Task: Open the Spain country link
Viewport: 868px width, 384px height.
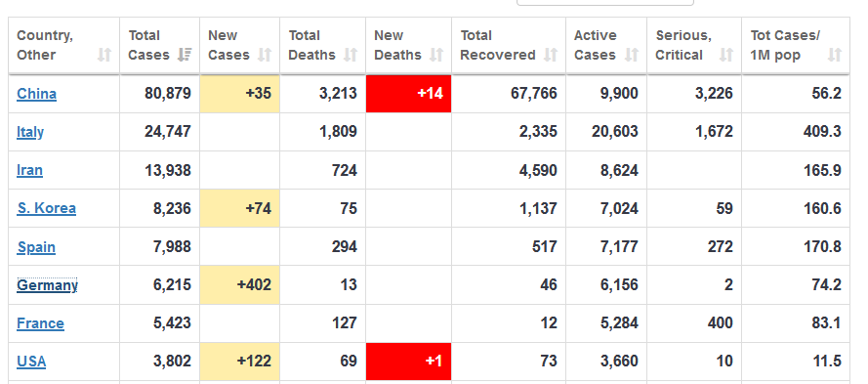Action: [x=36, y=247]
